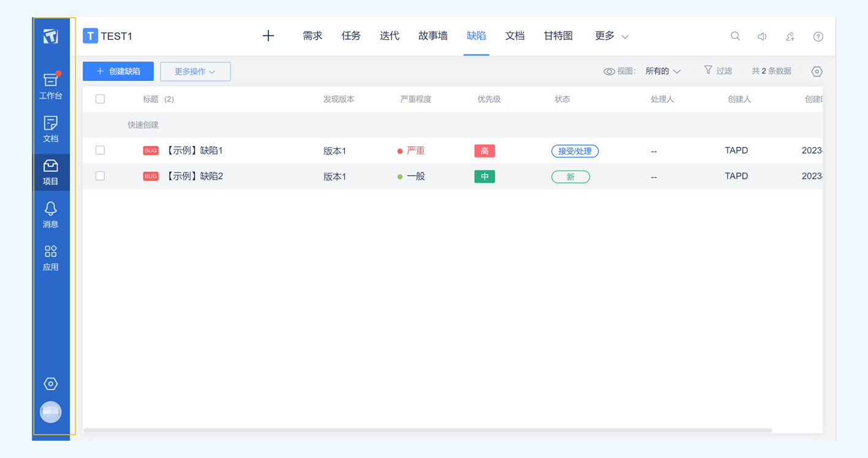868x458 pixels.
Task: Open the 【示例】缺陷2 title link
Action: pyautogui.click(x=195, y=176)
